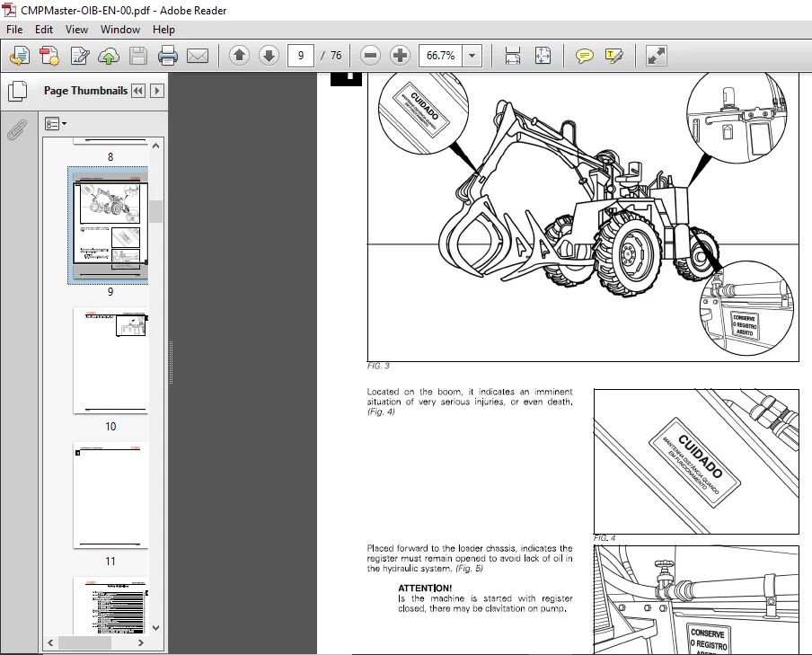
Task: Print the document via printer icon
Action: 168,56
